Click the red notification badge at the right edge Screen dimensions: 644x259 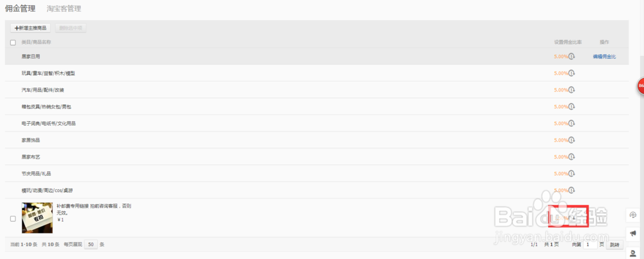(640, 86)
